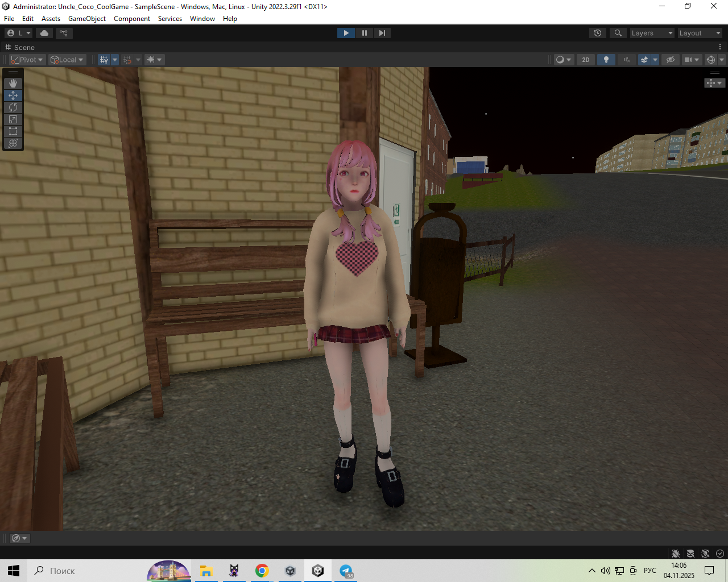Click the cache server status icon
This screenshot has height=582, width=728.
point(690,554)
